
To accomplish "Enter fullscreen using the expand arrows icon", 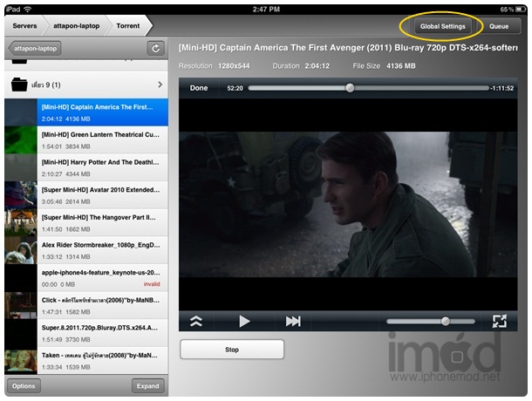I will click(499, 321).
